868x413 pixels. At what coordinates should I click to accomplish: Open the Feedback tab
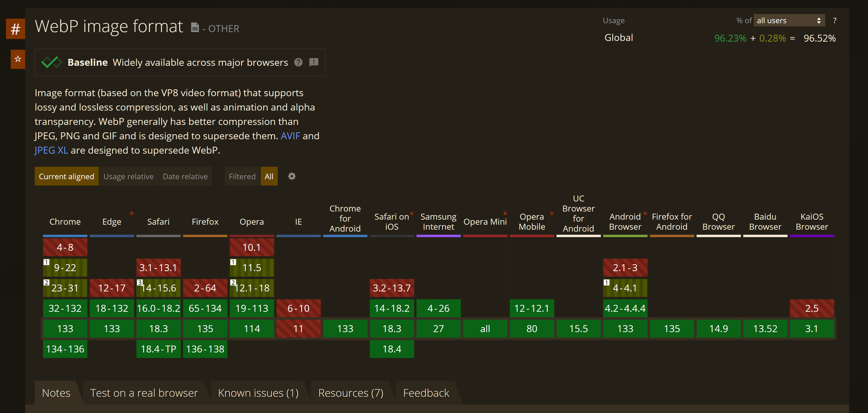coord(426,393)
